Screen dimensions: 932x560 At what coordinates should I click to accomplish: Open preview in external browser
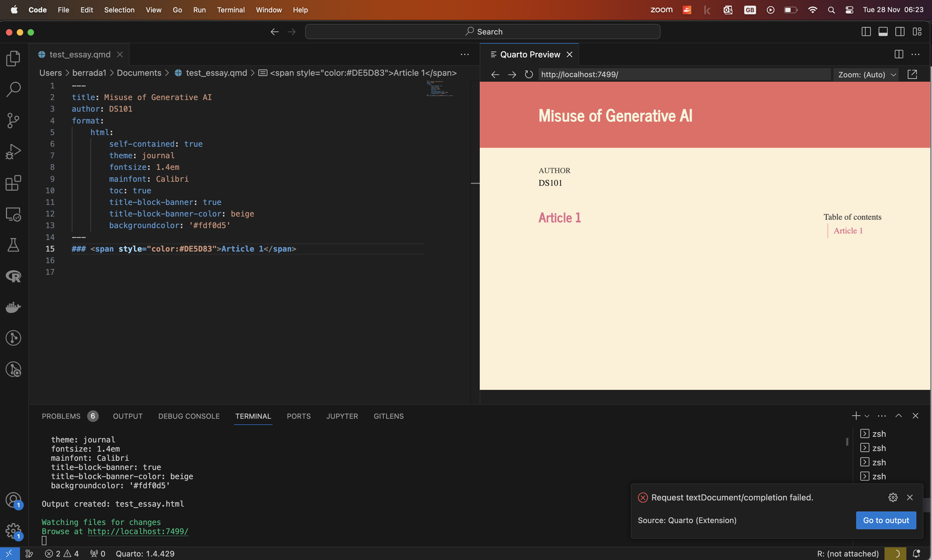(x=912, y=74)
